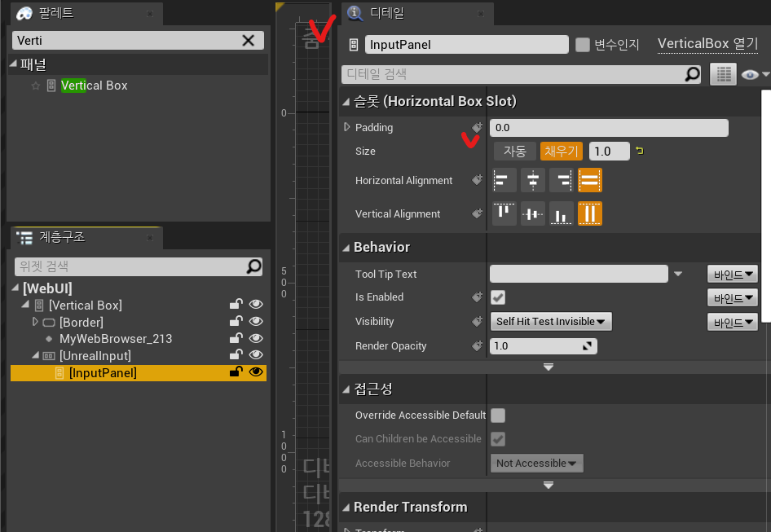Click the 바인드 button for Visibility

click(732, 322)
